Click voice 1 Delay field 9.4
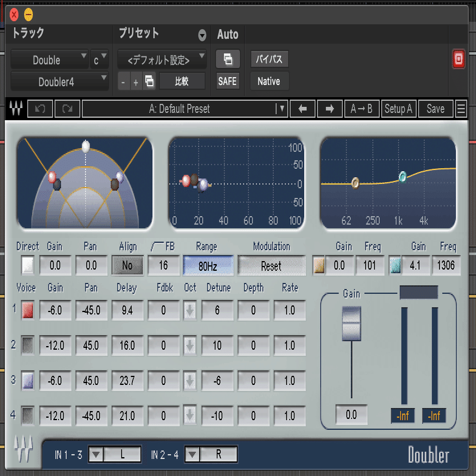This screenshot has width=476, height=476. click(x=127, y=310)
